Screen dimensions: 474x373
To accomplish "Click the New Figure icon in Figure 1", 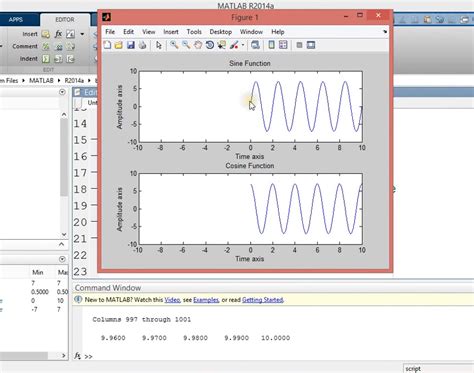I will tap(107, 45).
